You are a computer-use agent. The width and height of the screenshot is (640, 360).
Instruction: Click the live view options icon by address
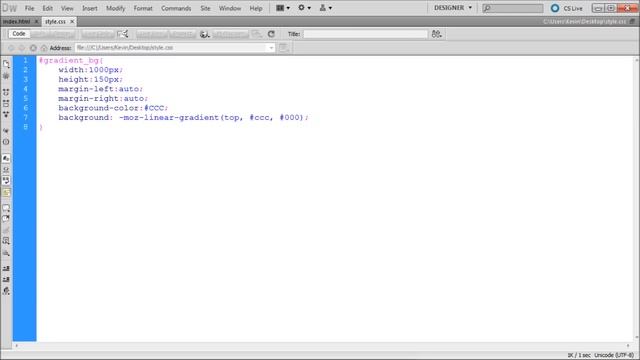point(284,48)
